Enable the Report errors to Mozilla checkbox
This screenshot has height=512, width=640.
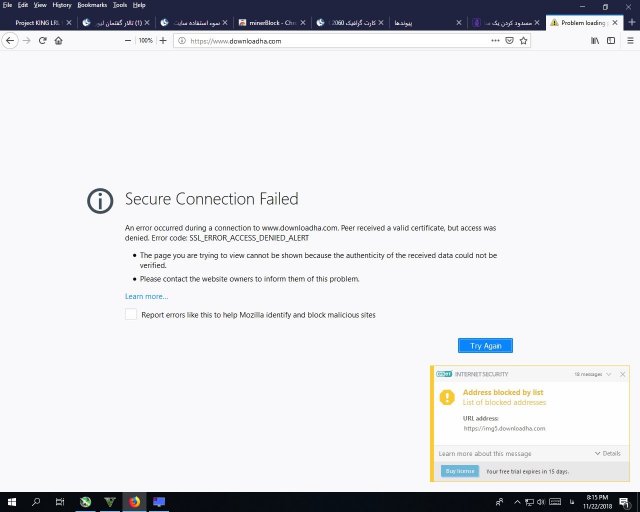[x=131, y=314]
